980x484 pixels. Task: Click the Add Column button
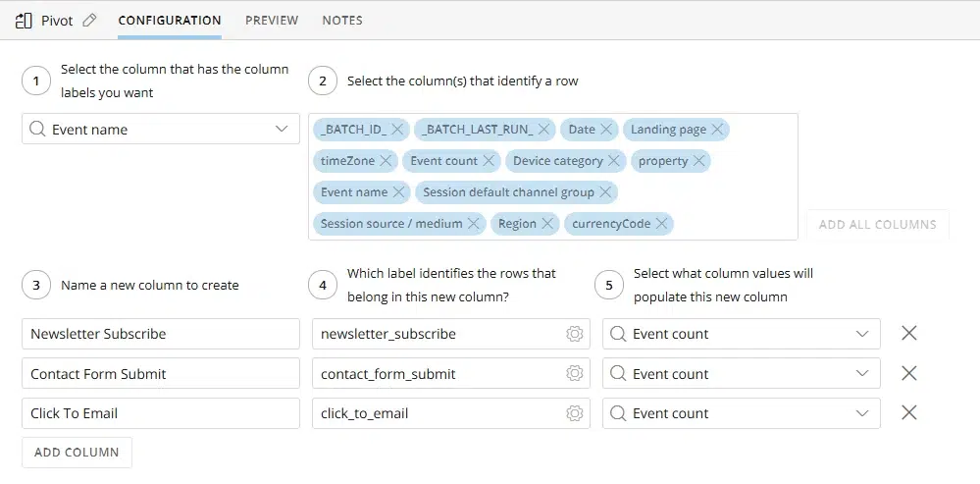point(77,453)
